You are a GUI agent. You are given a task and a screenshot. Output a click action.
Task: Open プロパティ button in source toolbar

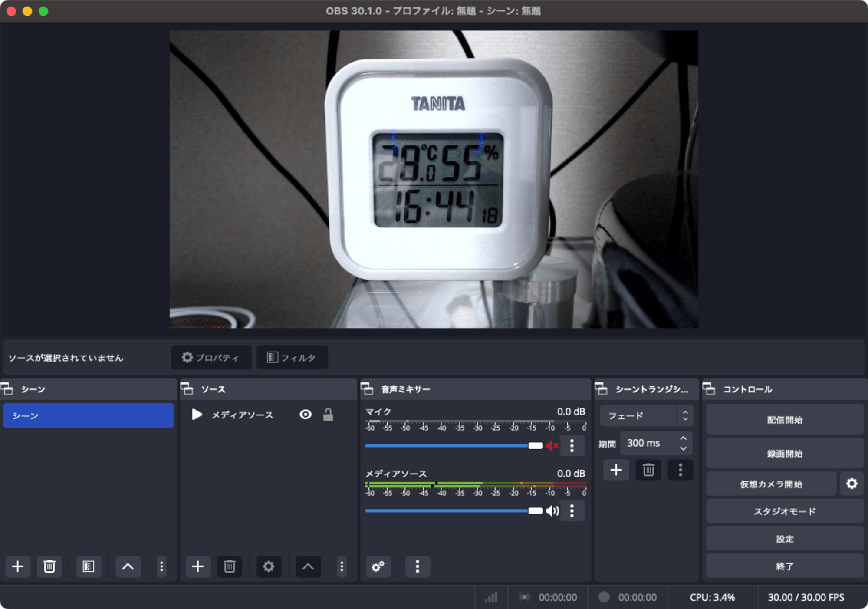coord(211,357)
